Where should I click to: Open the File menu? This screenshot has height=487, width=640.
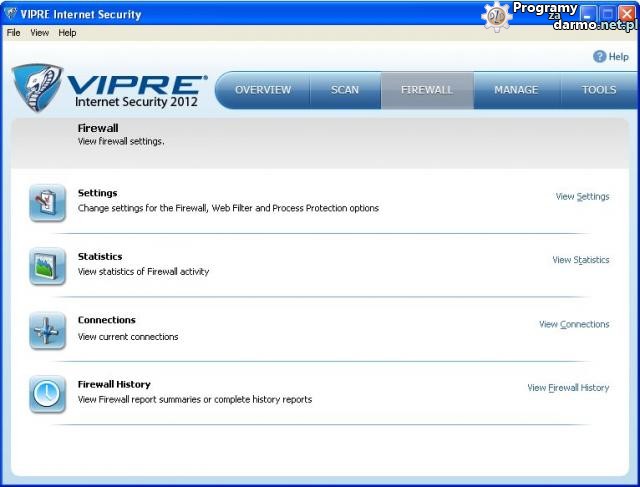click(x=13, y=33)
